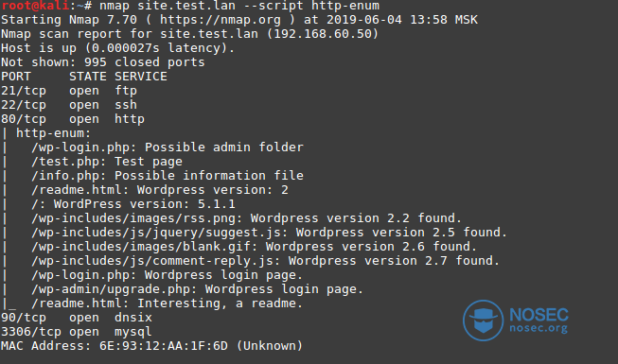Select the /info.php information file line
This screenshot has width=618, height=364.
(x=168, y=176)
